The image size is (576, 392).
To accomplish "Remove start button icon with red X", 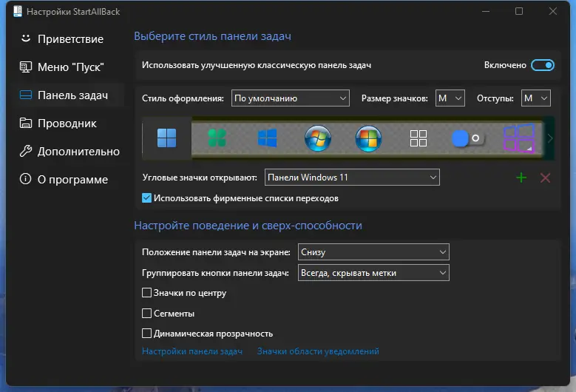I will point(546,178).
